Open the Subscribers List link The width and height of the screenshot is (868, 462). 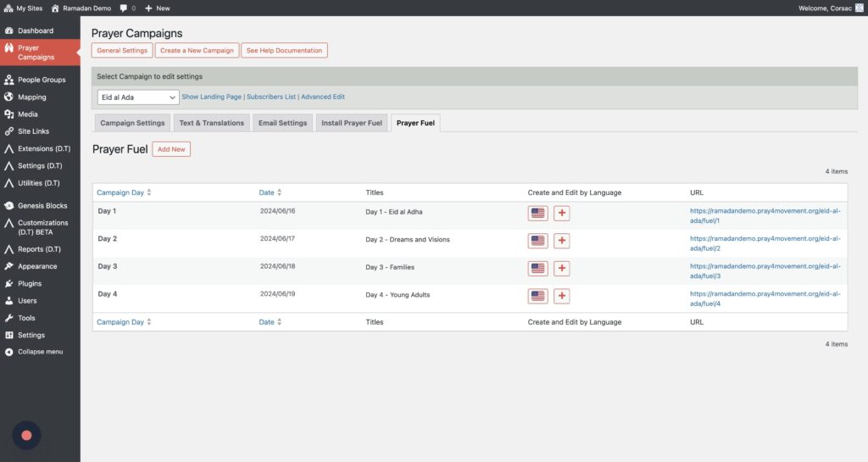tap(271, 97)
